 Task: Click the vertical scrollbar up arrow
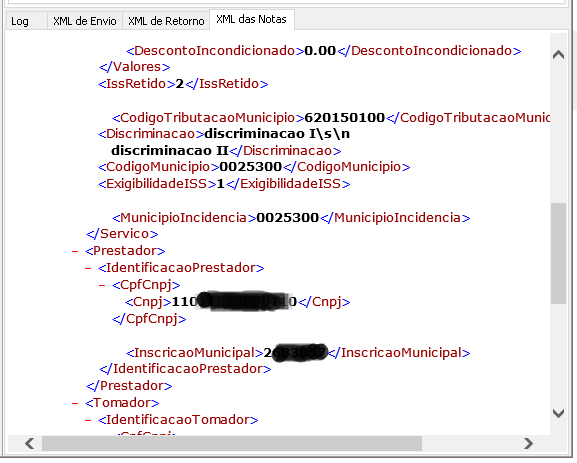coord(558,55)
